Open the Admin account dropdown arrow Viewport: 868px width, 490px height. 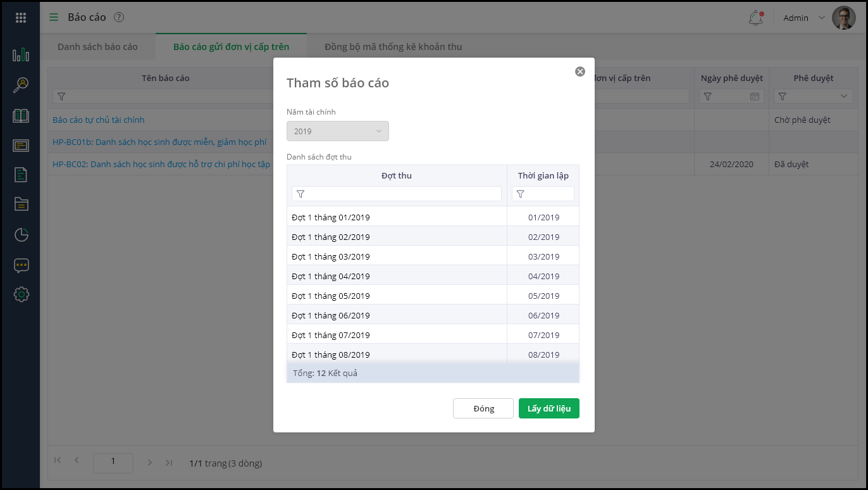(821, 18)
